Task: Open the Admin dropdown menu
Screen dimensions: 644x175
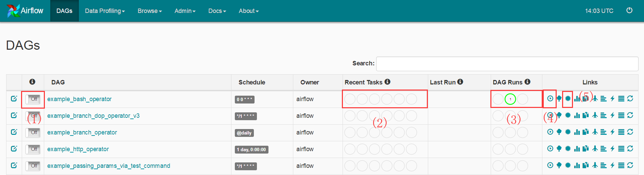Action: tap(185, 11)
